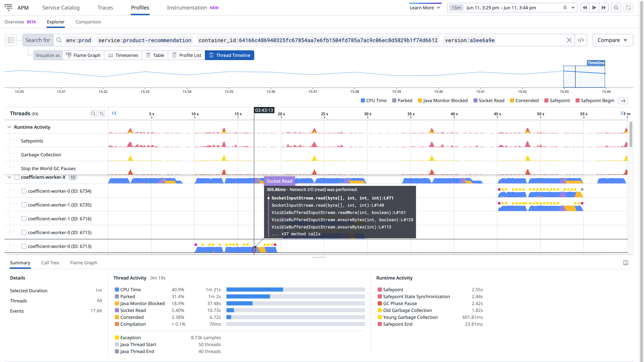644x362 pixels.
Task: Click the zoom-out magnifier icon in time controls
Action: 616,7
